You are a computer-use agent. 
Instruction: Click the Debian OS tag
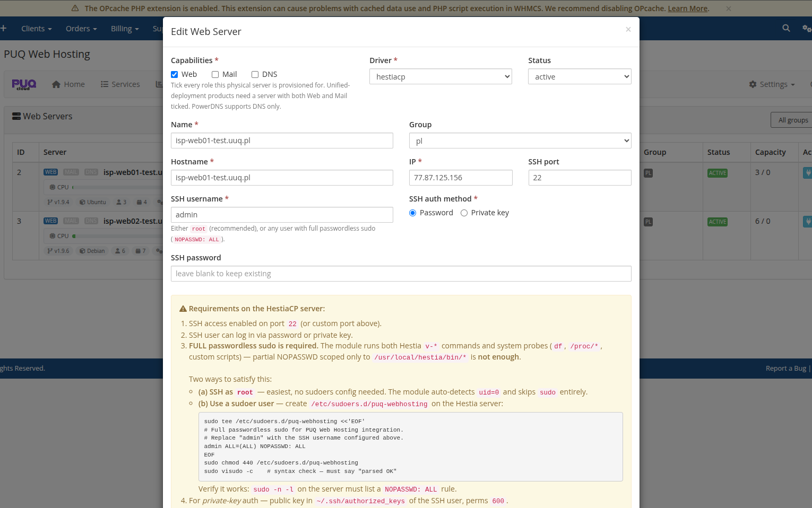tap(92, 251)
